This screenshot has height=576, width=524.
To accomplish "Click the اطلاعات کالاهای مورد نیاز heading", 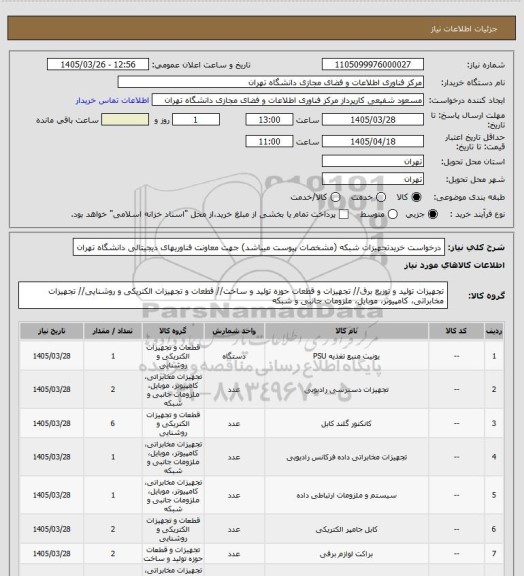I will [x=454, y=265].
